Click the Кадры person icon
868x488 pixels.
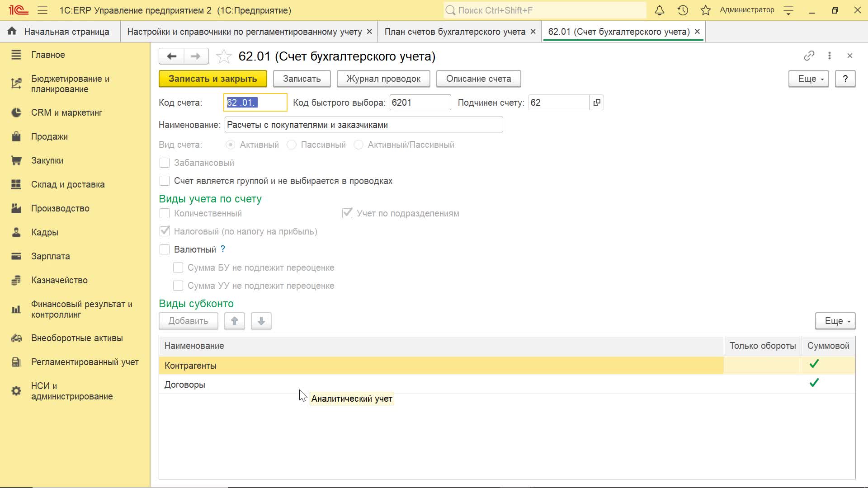point(16,232)
